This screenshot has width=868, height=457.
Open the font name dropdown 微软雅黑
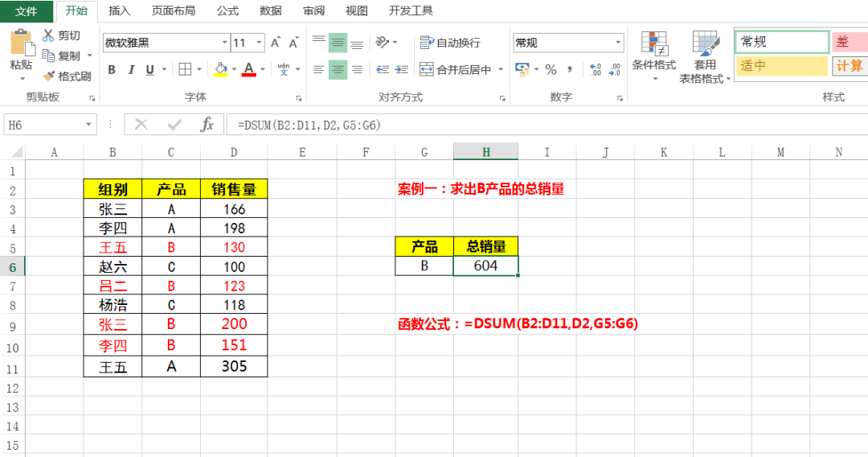point(225,43)
